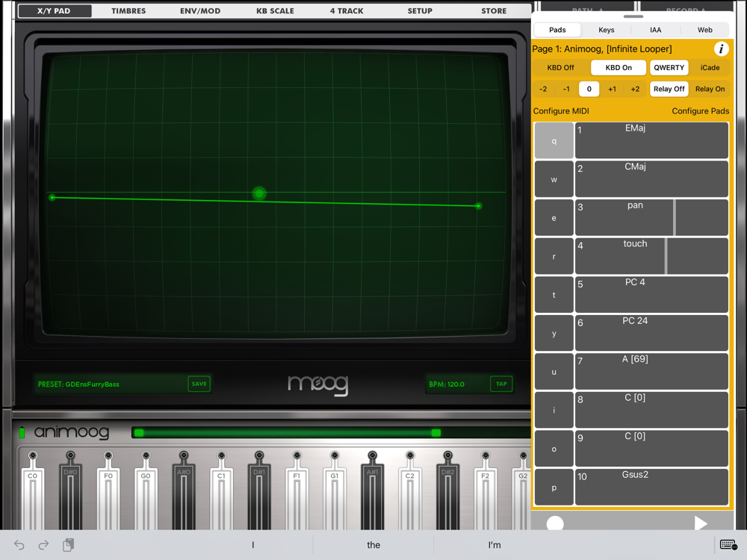Set octave shift to +1
The width and height of the screenshot is (747, 560).
(613, 89)
